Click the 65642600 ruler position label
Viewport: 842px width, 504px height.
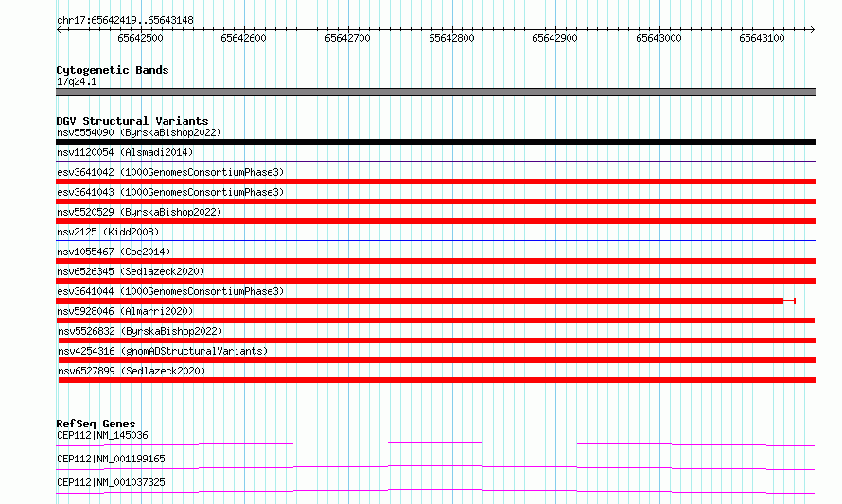tap(243, 38)
